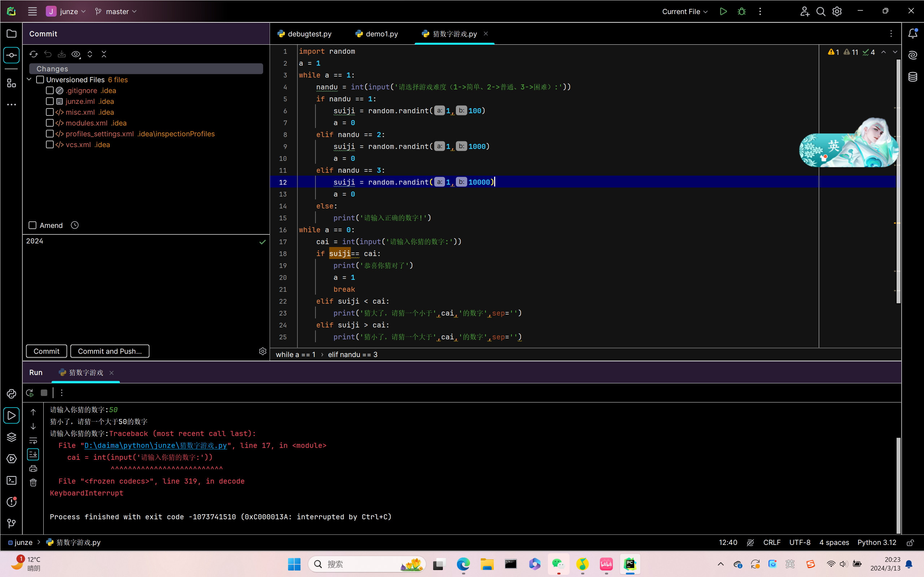Open the file path link in the traceback
Screen dimensions: 924x577
click(156, 445)
